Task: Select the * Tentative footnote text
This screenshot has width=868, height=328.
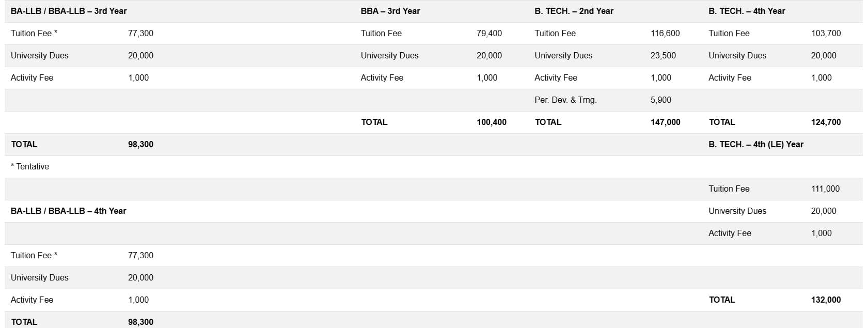Action: pyautogui.click(x=30, y=166)
